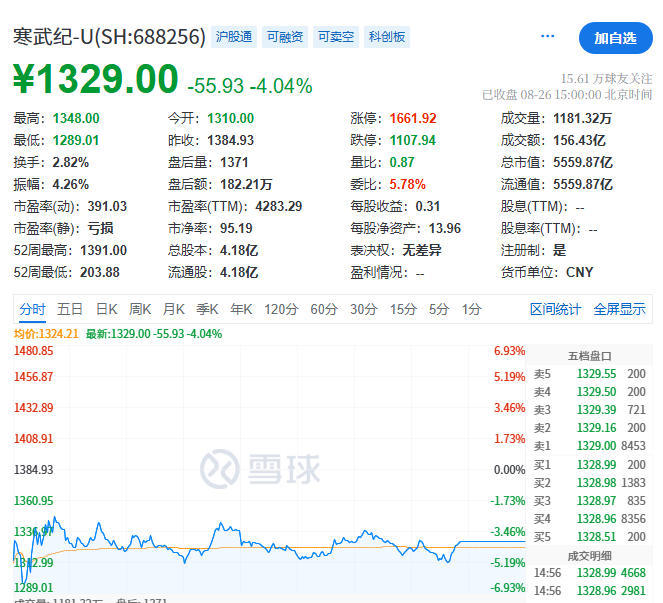663x603 pixels.
Task: Click the 均价:1324.21 label above chart
Action: (46, 334)
